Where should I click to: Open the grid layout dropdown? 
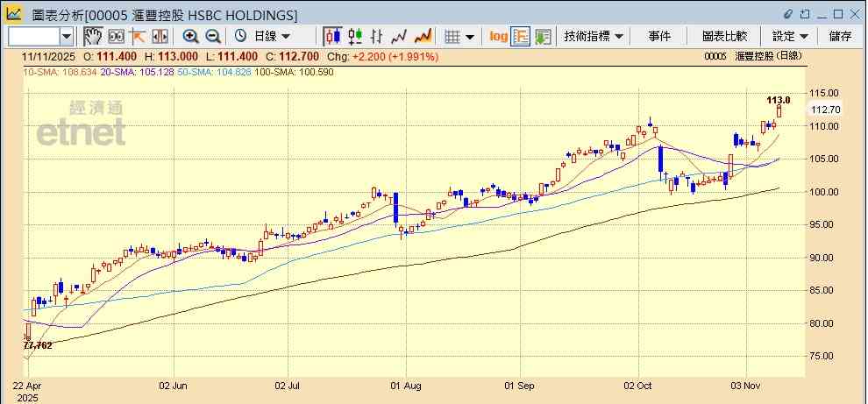[x=459, y=36]
